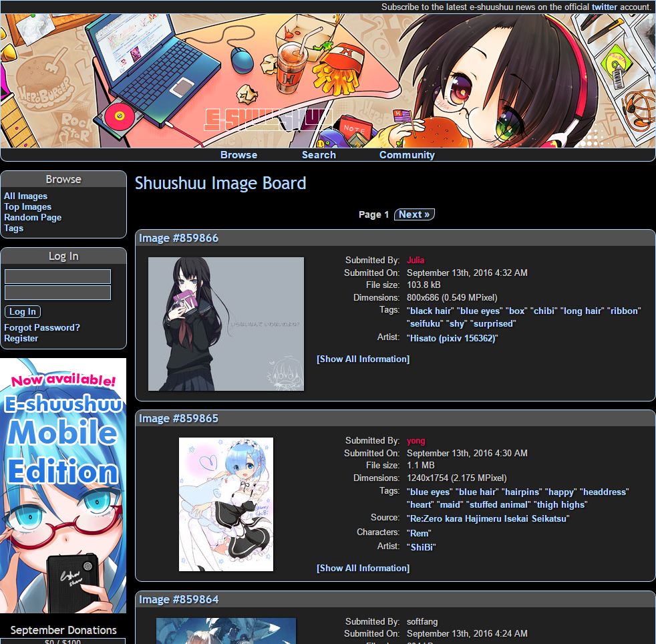656x644 pixels.
Task: Click the E-shuushuu Mobile Edition banner
Action: (63, 486)
